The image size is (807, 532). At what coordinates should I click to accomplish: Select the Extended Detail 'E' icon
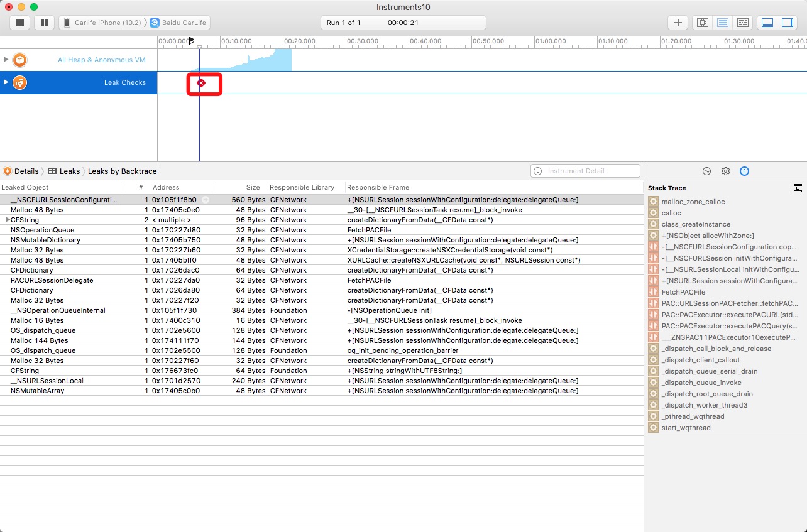(744, 171)
